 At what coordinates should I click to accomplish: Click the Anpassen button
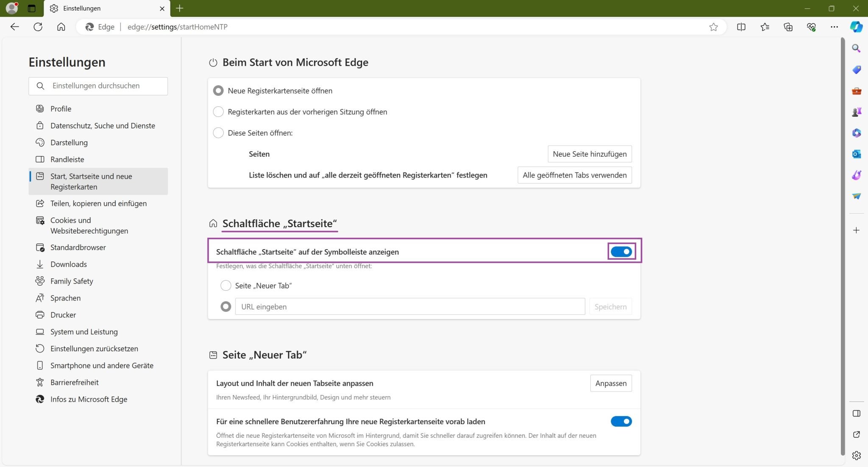pos(611,383)
